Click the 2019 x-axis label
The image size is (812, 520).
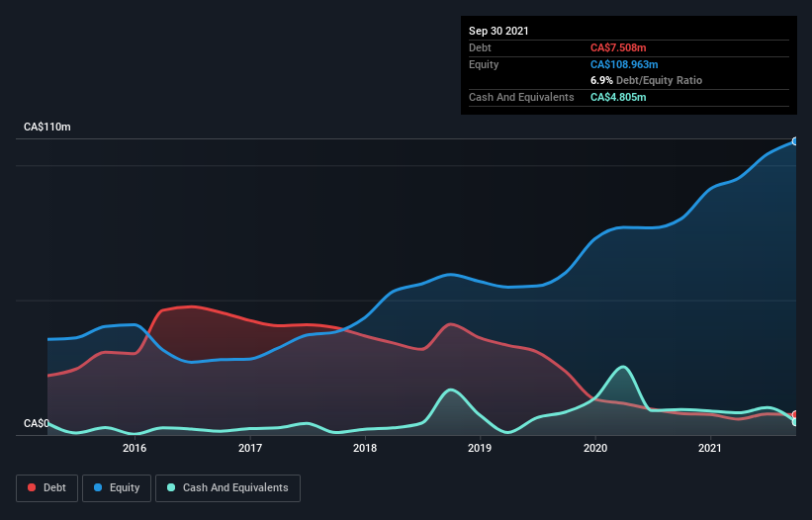[x=480, y=448]
